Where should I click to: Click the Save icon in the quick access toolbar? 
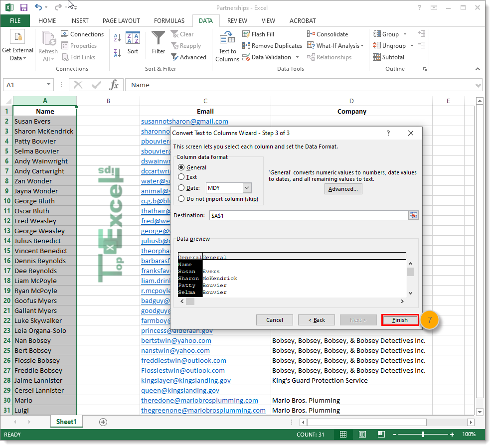pyautogui.click(x=24, y=7)
